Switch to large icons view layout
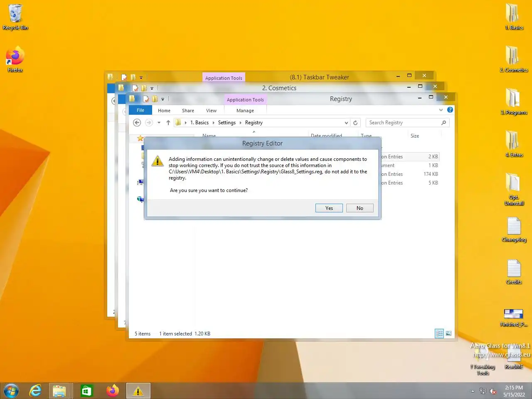The width and height of the screenshot is (532, 399). (x=448, y=333)
